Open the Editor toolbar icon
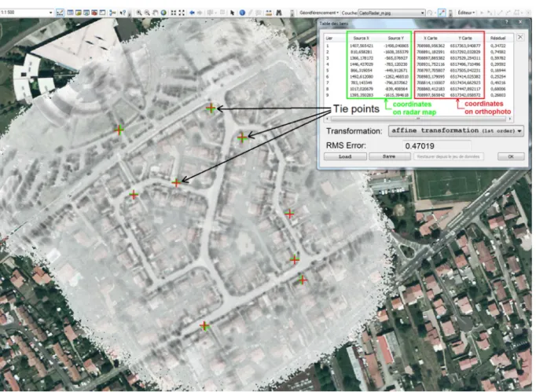The image size is (536, 392). pos(60,13)
